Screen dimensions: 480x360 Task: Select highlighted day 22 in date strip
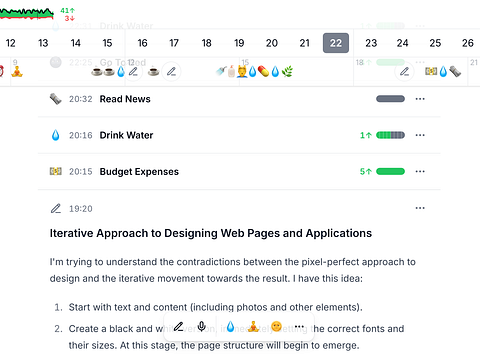pos(336,43)
